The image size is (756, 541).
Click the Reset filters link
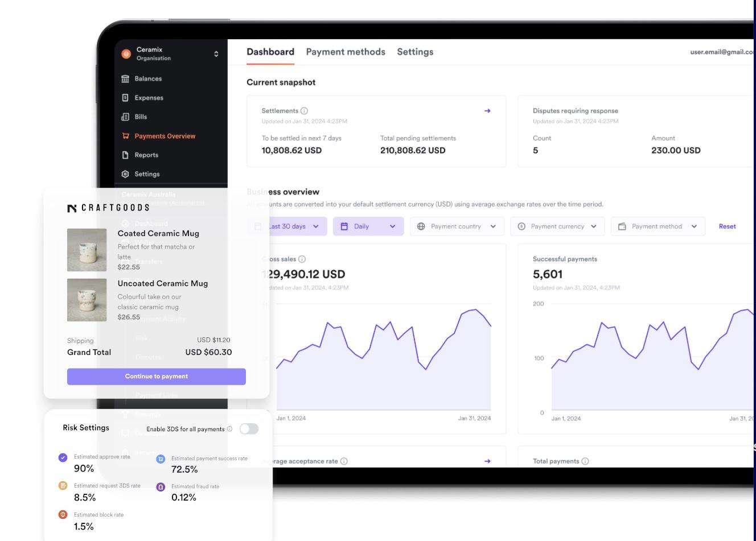727,226
